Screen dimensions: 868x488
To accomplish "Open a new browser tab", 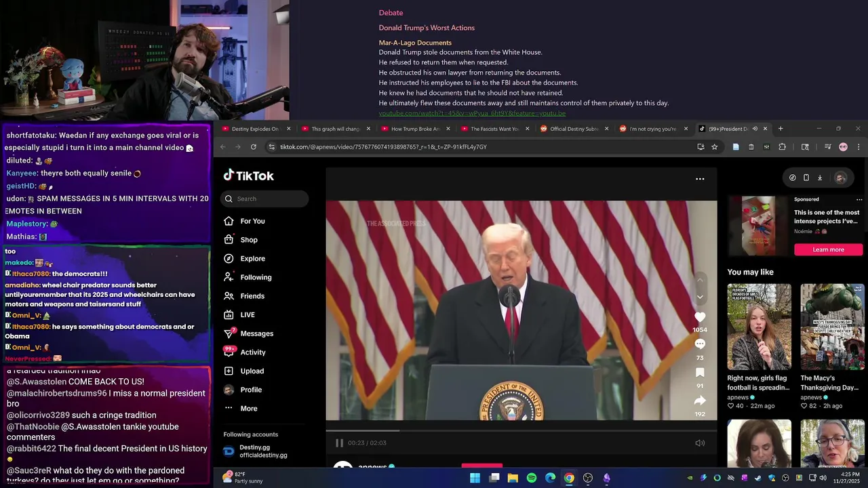I will [x=781, y=129].
